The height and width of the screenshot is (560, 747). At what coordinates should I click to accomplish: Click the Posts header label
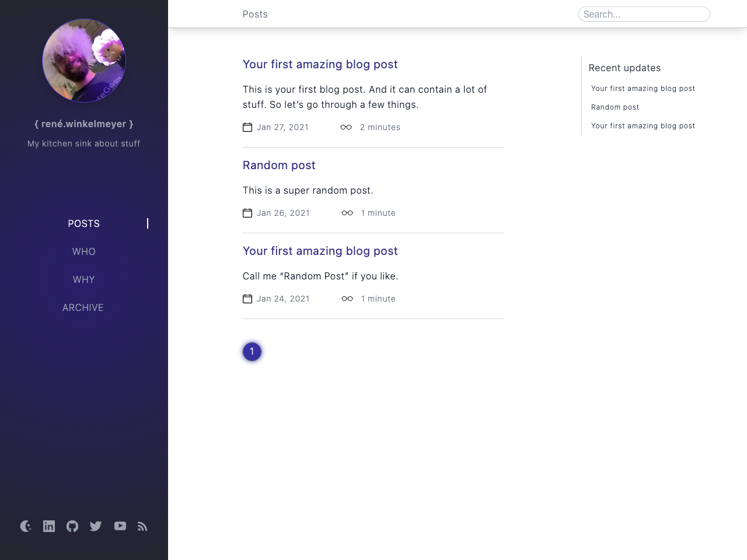[x=255, y=14]
